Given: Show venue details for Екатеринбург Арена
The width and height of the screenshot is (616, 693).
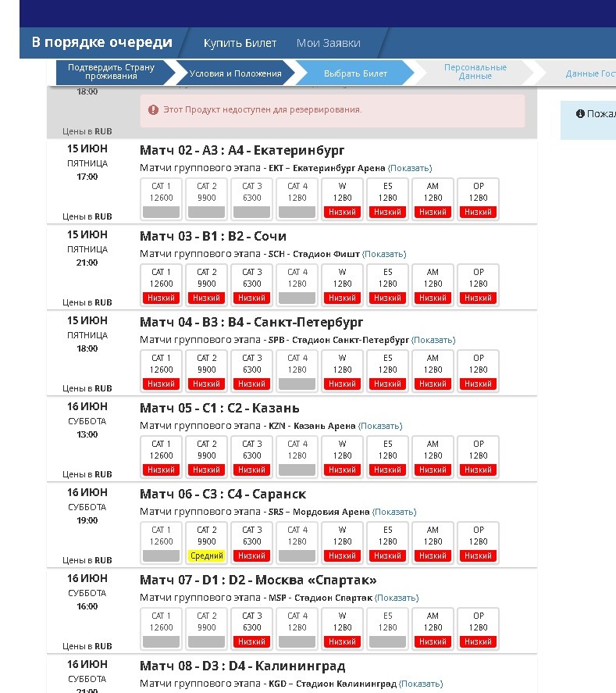Looking at the screenshot, I should click(410, 168).
